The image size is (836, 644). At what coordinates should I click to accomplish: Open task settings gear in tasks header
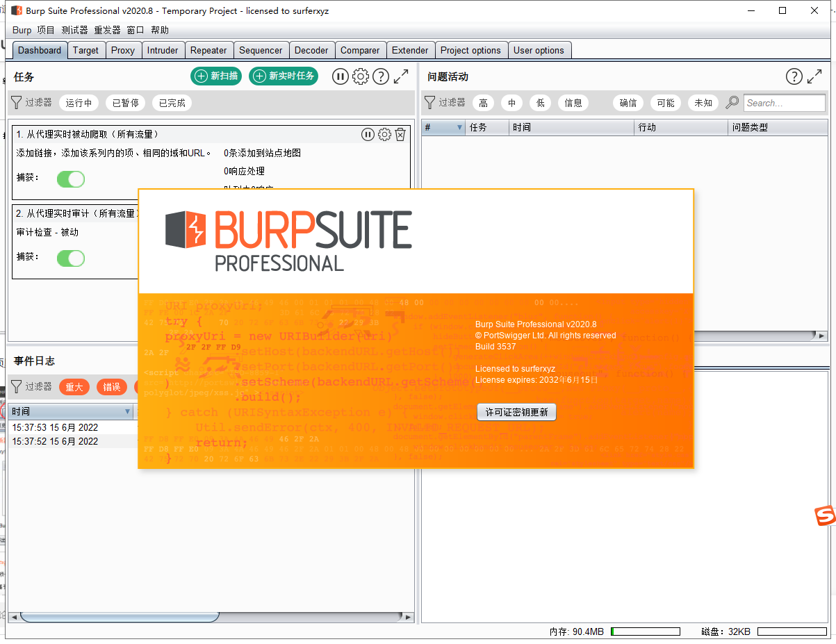pos(361,76)
